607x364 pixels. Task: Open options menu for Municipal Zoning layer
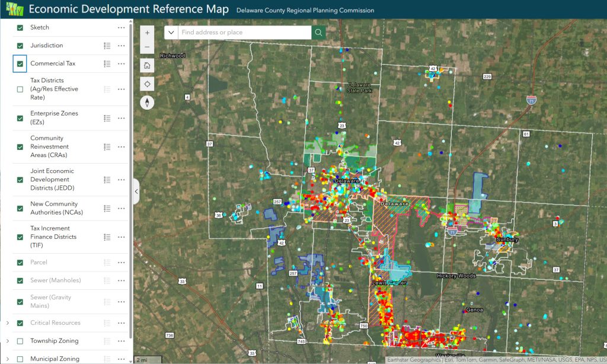[x=122, y=358]
